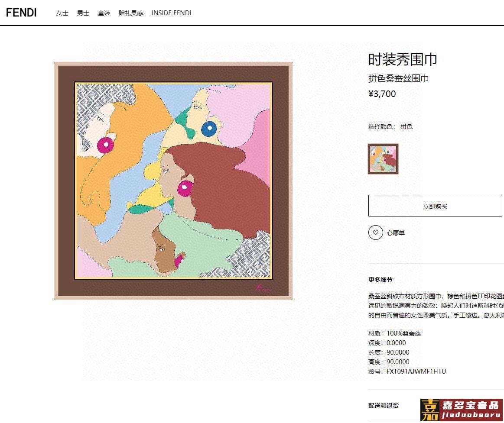The height and width of the screenshot is (423, 504).
Task: Click the product title 时装秀围巾
Action: (403, 59)
